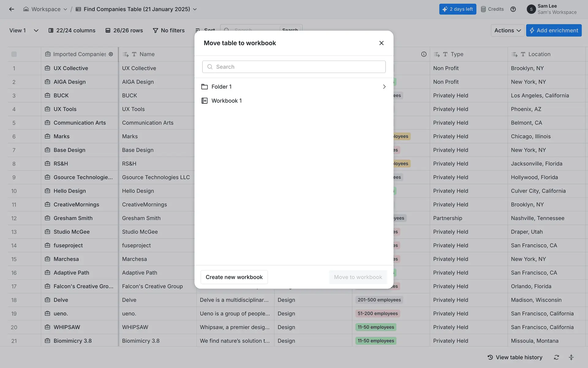Click the Add enrichment button
The image size is (588, 368).
[x=554, y=30]
